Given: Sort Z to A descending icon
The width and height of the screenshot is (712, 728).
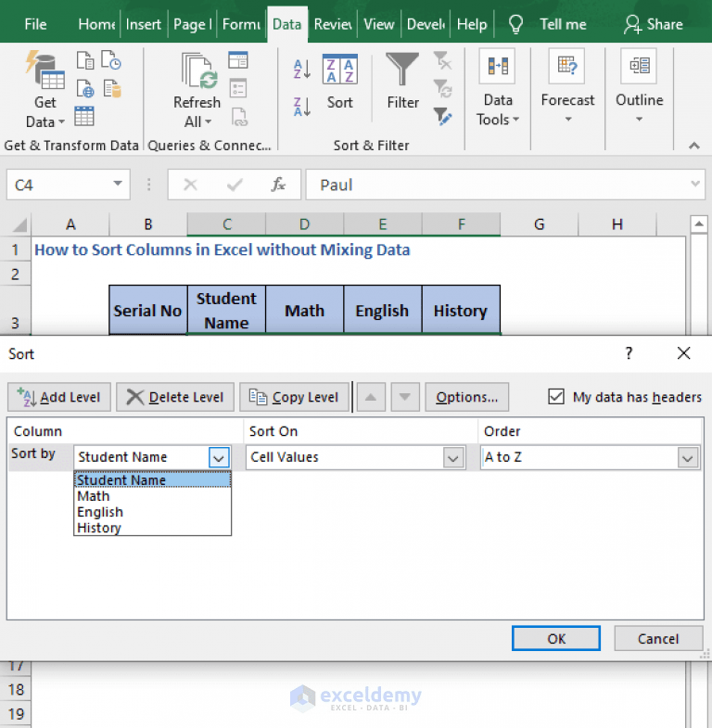Looking at the screenshot, I should (301, 107).
